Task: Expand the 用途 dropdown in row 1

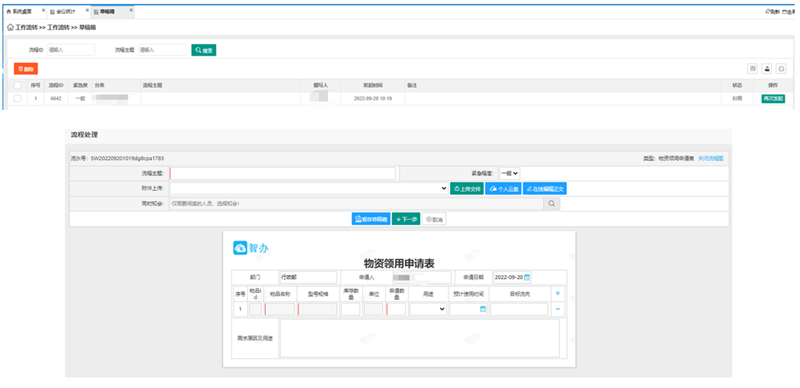Action: (x=428, y=309)
